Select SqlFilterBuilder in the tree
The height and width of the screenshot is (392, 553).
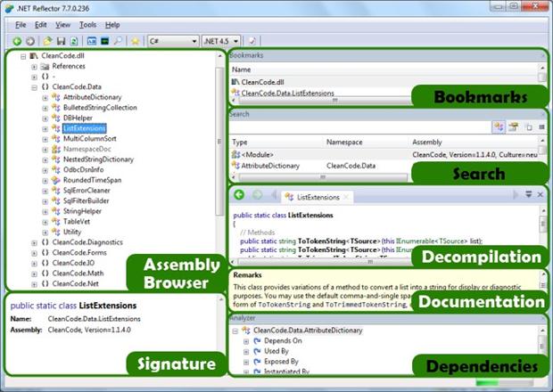click(86, 200)
